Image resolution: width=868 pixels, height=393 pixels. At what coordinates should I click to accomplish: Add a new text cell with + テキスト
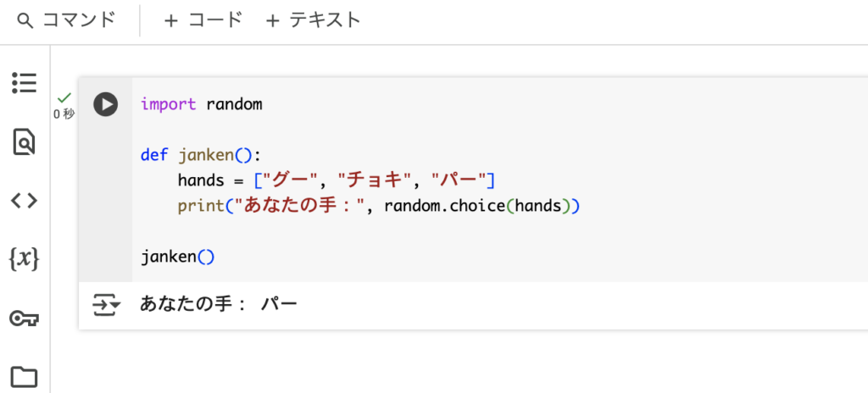coord(314,20)
